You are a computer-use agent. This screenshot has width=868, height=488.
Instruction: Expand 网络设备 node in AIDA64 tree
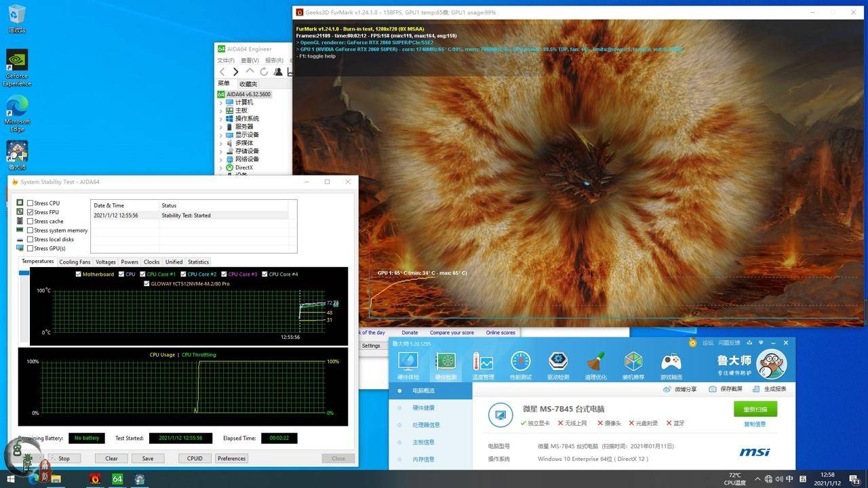220,159
